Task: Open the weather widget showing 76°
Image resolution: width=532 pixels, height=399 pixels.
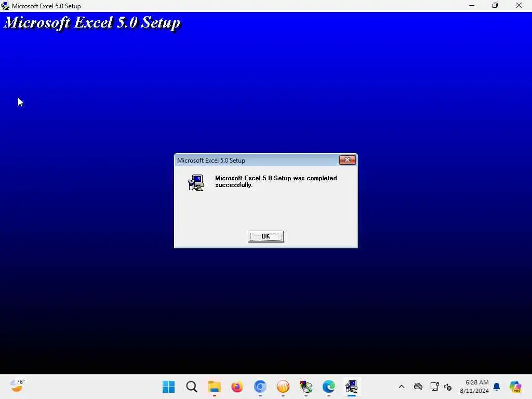Action: 17,386
